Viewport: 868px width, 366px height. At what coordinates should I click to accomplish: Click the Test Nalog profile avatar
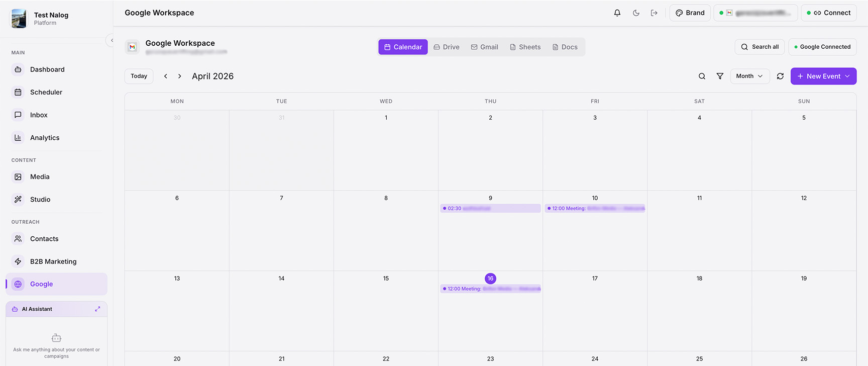tap(19, 19)
